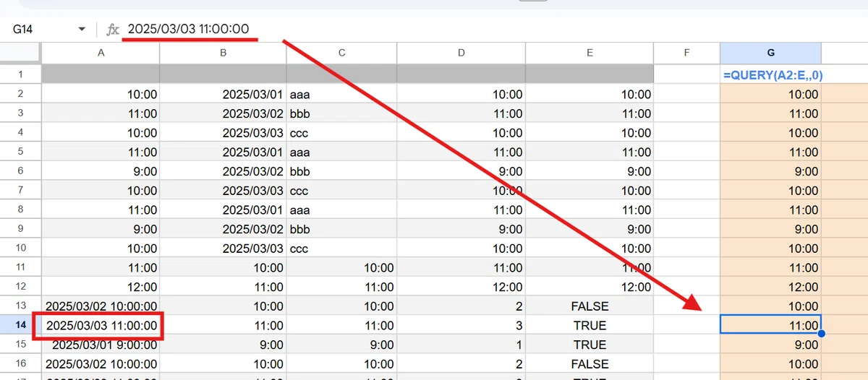This screenshot has height=380, width=868.
Task: Click cell G1 containing =QUERY(A2:E,,0)
Action: click(x=770, y=74)
